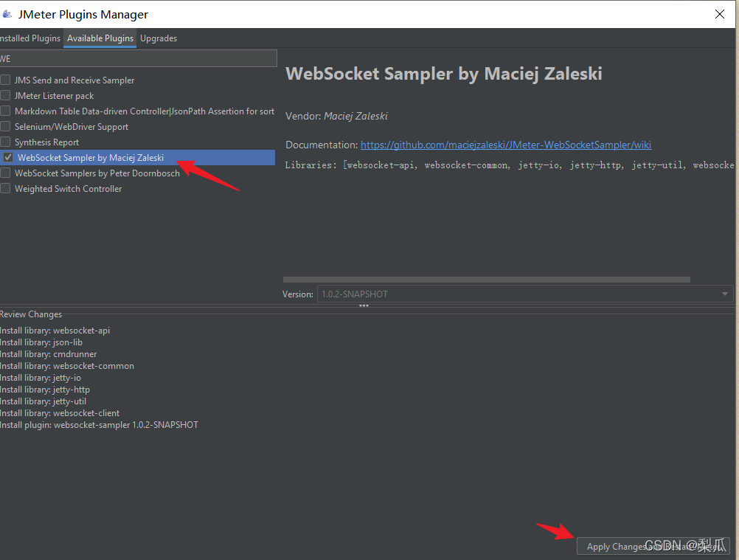739x560 pixels.
Task: Click 'Install plugin: websocket-sampler 1.0.2-SNAPSHOT' line
Action: point(99,425)
